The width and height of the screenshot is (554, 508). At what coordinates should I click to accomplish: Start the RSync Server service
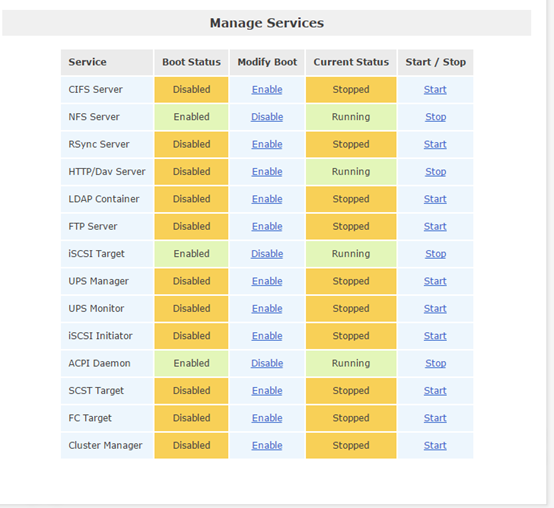[x=435, y=144]
